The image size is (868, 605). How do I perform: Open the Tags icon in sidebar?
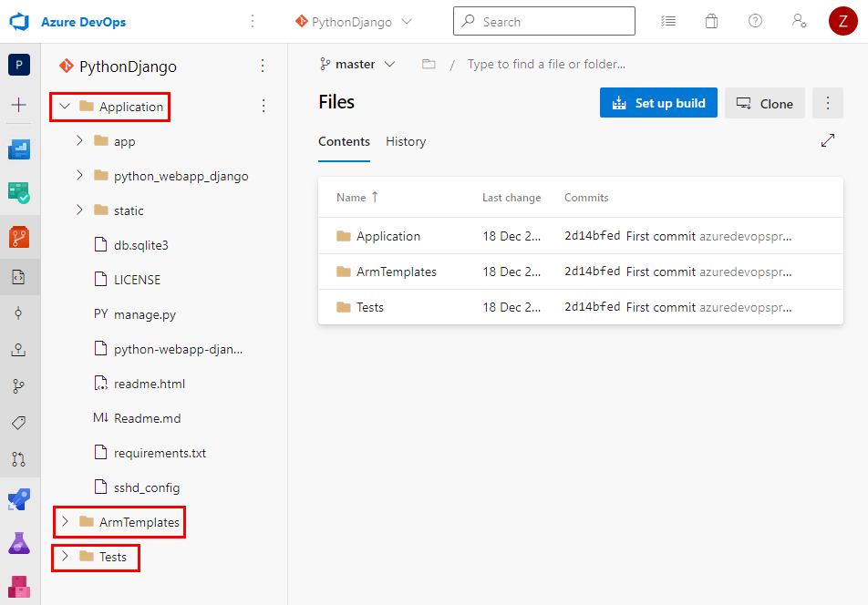tap(19, 423)
